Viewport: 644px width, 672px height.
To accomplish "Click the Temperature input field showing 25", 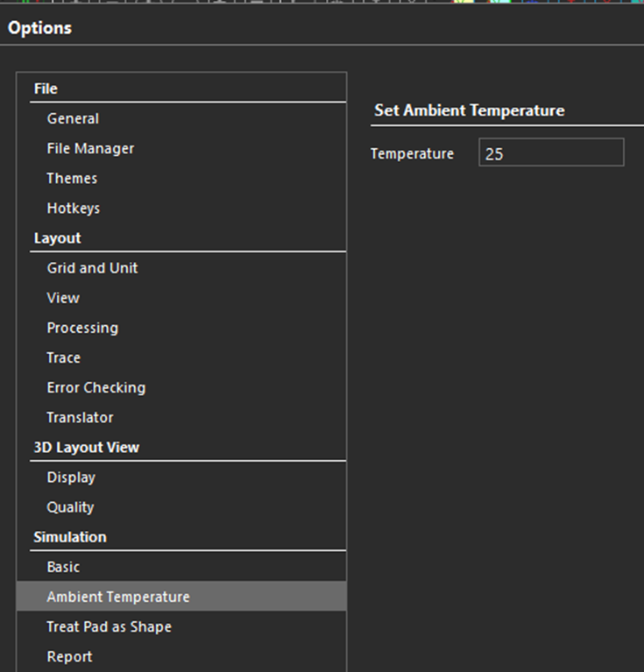I will coord(551,152).
